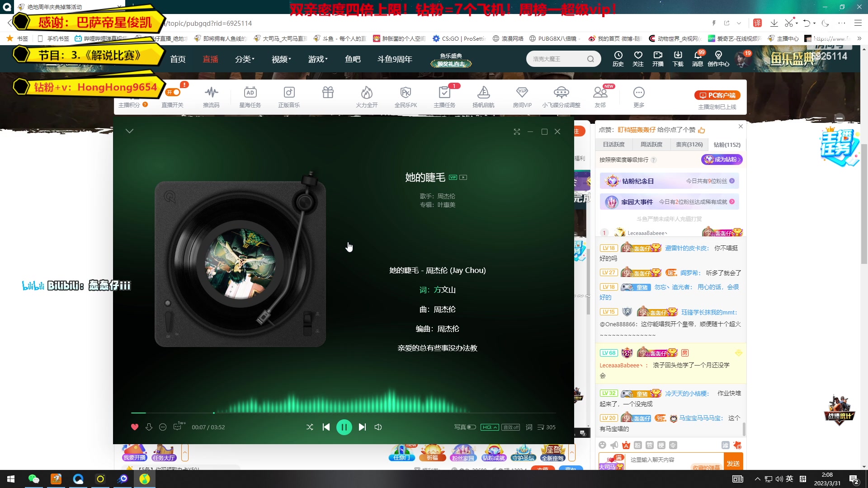Viewport: 868px width, 488px height.
Task: Expand the 更多 more tools menu
Action: 639,97
